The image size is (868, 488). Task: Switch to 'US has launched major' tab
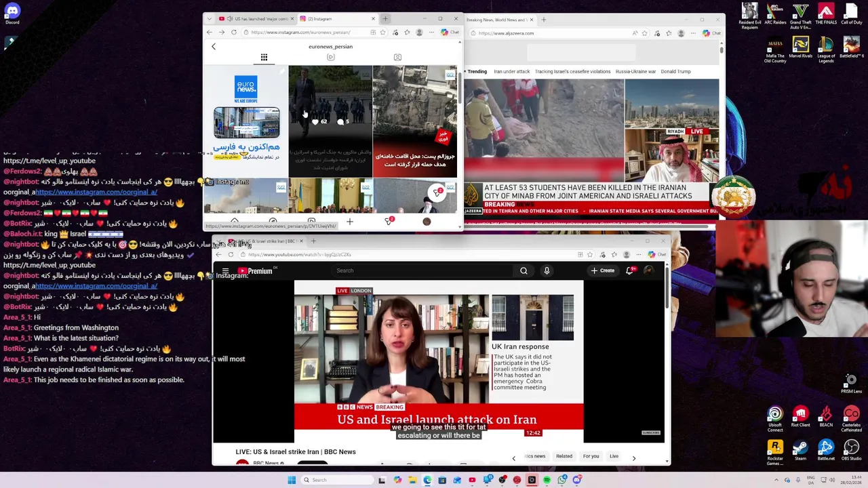click(256, 19)
